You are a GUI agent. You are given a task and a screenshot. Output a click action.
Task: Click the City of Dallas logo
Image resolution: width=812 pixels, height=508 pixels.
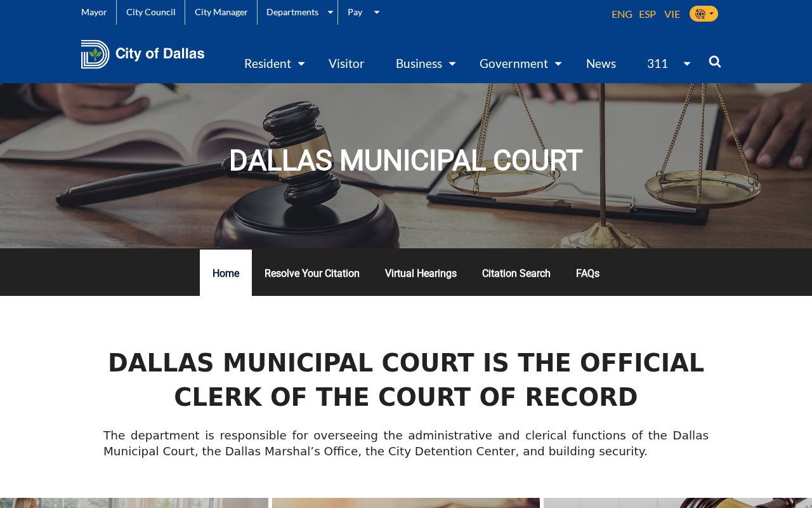point(143,54)
